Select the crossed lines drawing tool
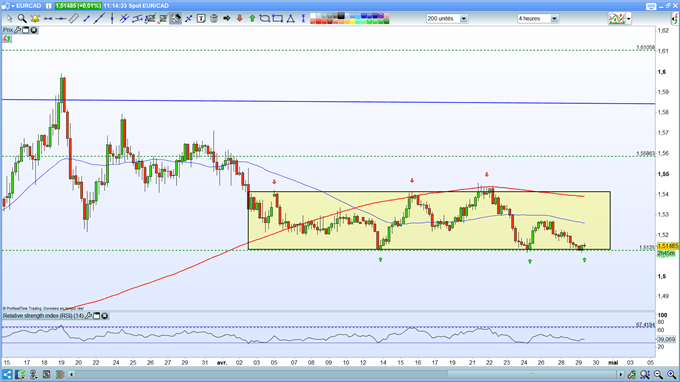Screen dimensions: 680x382 click(x=124, y=18)
